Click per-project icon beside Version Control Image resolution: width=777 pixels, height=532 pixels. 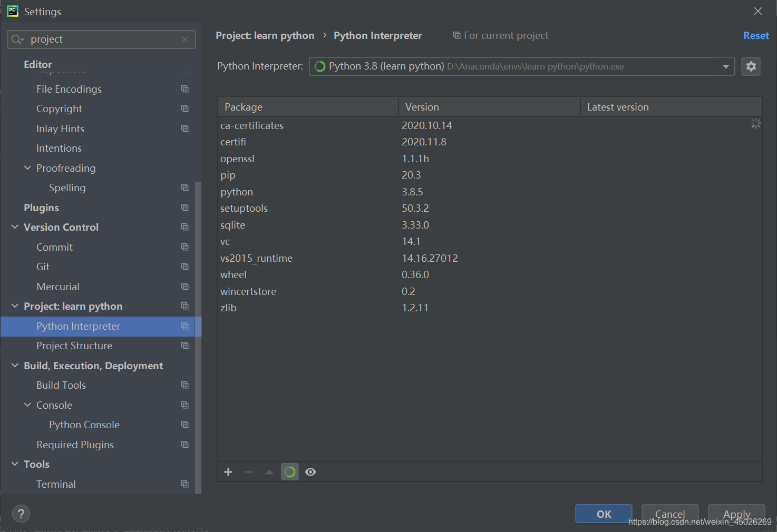pyautogui.click(x=185, y=227)
